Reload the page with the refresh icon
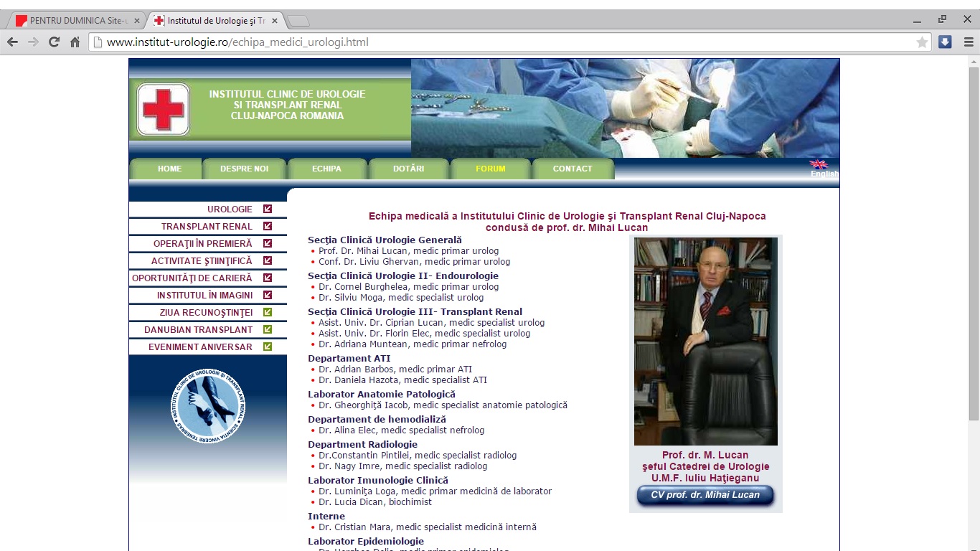This screenshot has height=551, width=980. (x=54, y=42)
